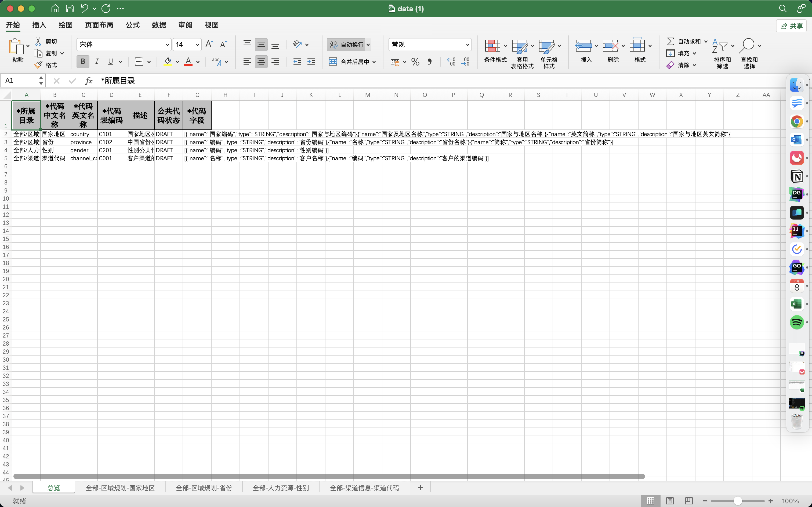This screenshot has height=507, width=812.
Task: Undo the last action
Action: (x=84, y=8)
